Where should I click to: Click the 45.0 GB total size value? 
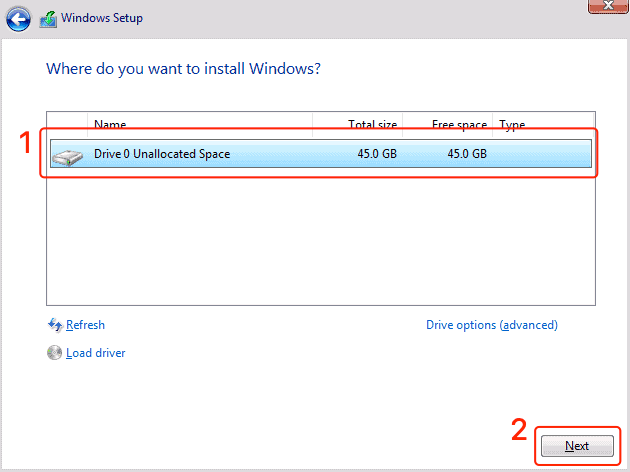pos(377,154)
